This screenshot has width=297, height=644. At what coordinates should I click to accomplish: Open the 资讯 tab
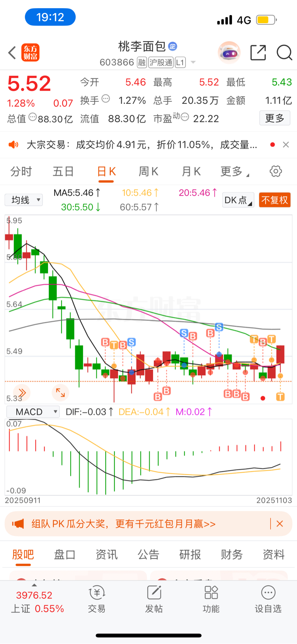[106, 555]
